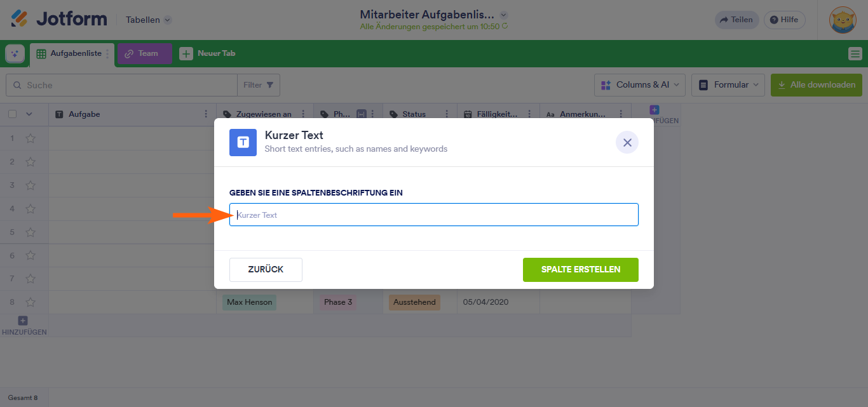Click Alle downloaden button

coord(817,85)
